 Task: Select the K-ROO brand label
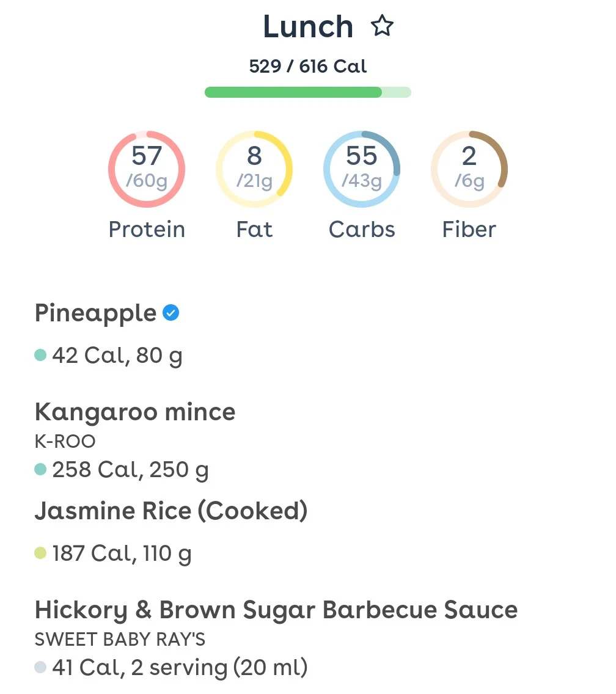[x=65, y=441]
